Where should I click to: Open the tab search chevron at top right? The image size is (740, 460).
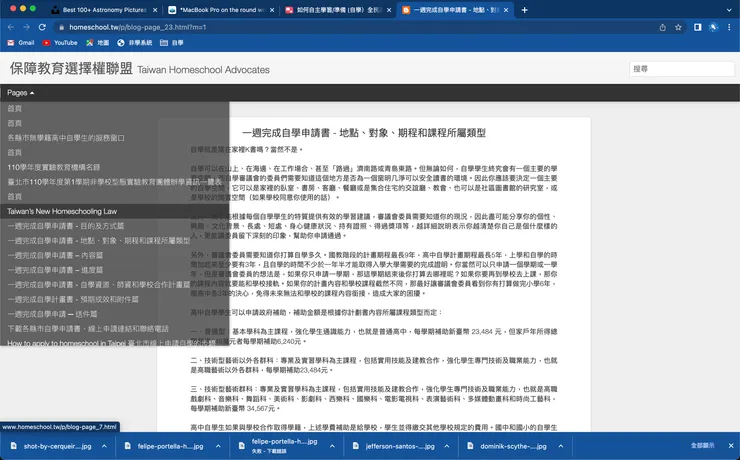[x=729, y=10]
